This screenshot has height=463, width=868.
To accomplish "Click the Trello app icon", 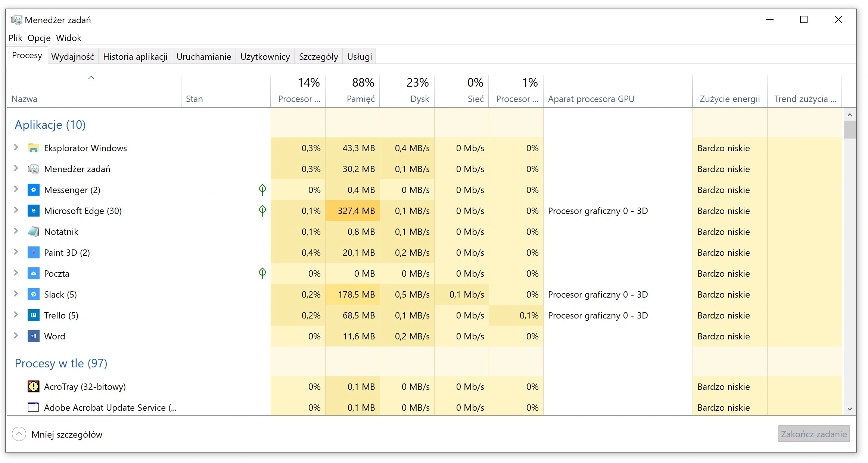I will click(34, 316).
